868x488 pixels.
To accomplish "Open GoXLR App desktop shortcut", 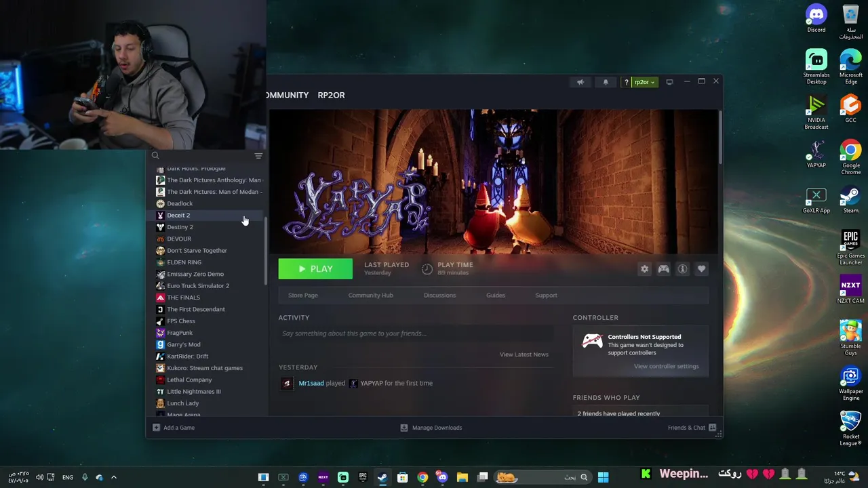I will [816, 200].
